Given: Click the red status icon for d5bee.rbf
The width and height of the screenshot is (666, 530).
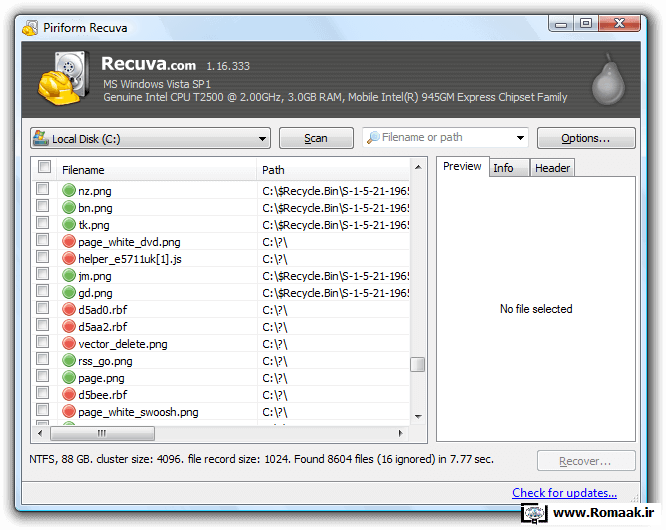Looking at the screenshot, I should point(69,395).
